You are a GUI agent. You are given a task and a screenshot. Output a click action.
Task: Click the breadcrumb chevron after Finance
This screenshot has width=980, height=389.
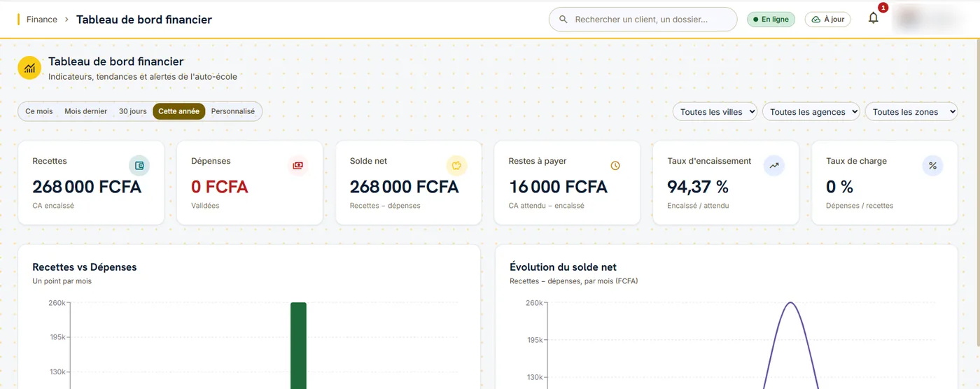(x=66, y=20)
